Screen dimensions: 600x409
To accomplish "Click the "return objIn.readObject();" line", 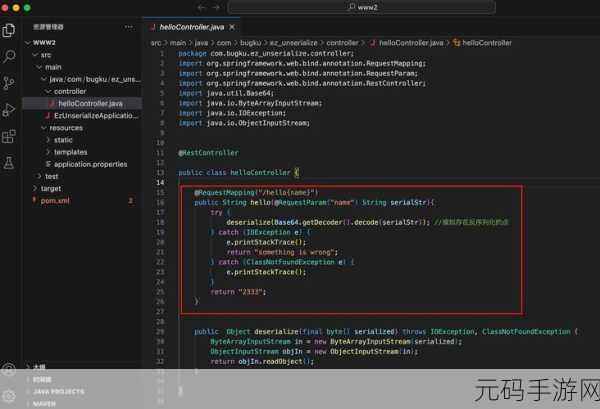I will click(262, 361).
